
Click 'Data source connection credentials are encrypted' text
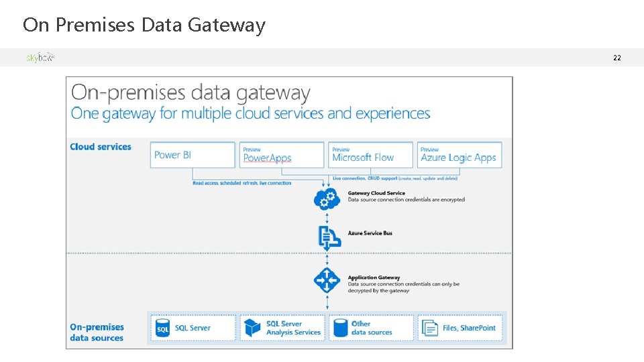[407, 200]
